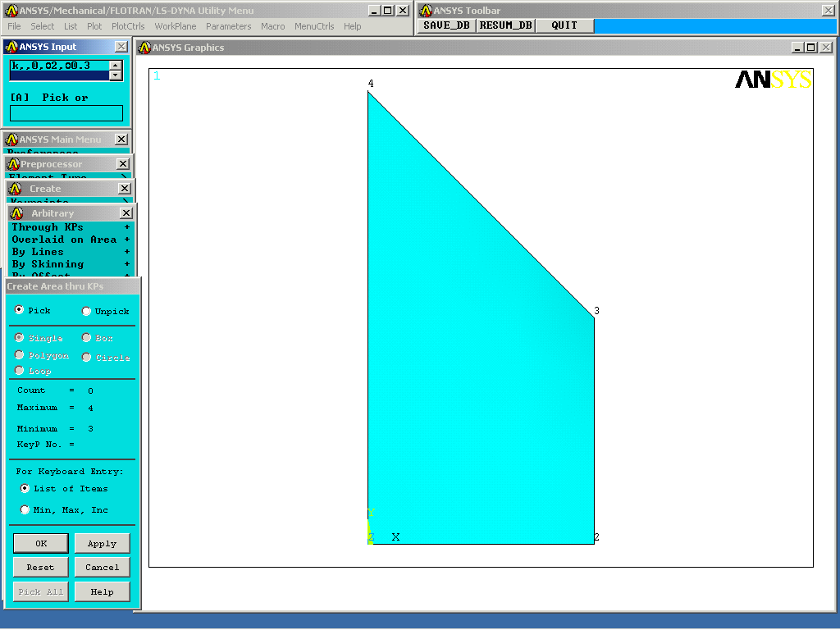Select the Box picking mode radio
The image size is (840, 630).
(86, 337)
